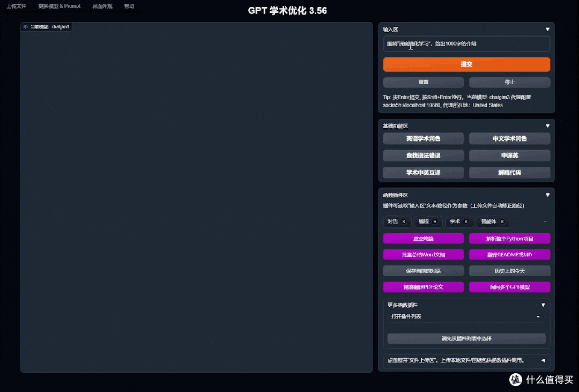Click the plugin parameter hint text
The width and height of the screenshot is (579, 392).
454,206
